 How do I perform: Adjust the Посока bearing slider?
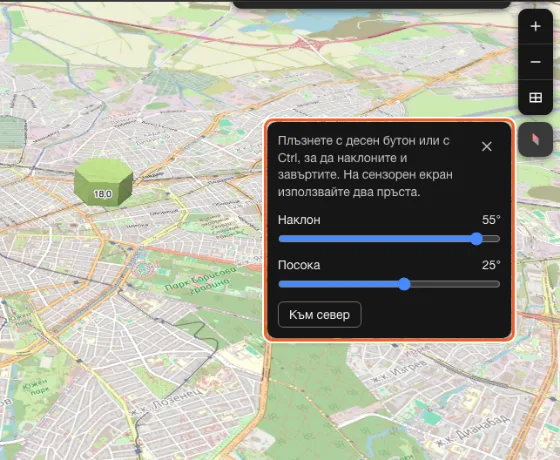click(x=389, y=284)
